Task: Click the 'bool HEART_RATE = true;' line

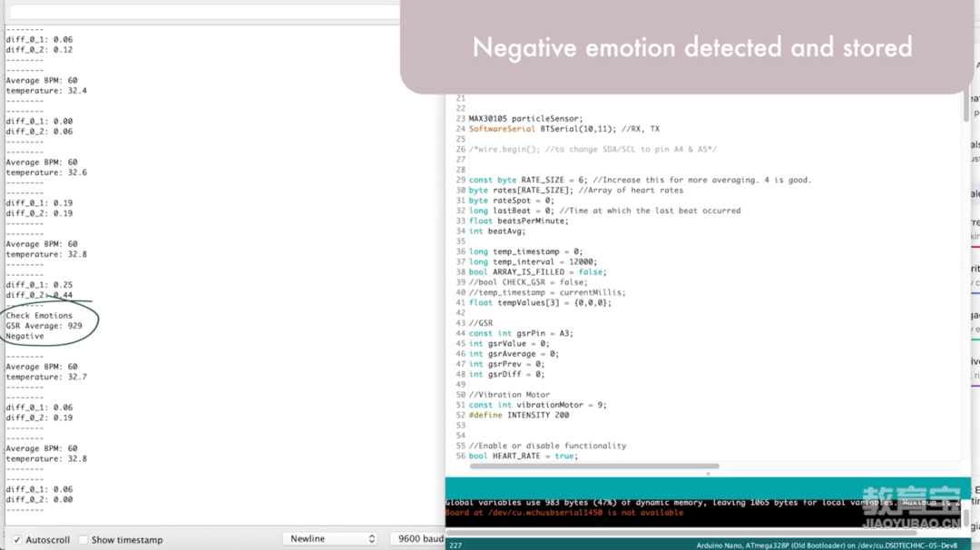Action: pyautogui.click(x=524, y=457)
